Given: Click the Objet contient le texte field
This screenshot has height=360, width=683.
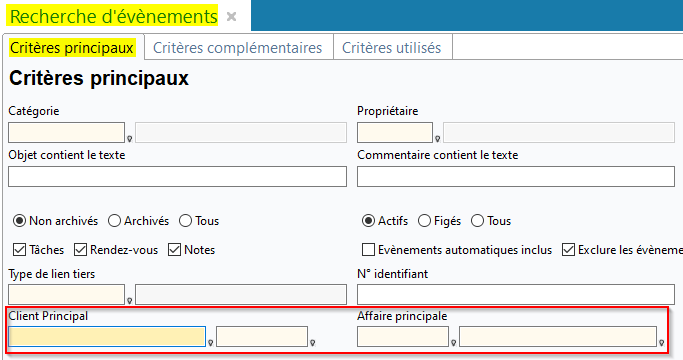Looking at the screenshot, I should point(177,177).
